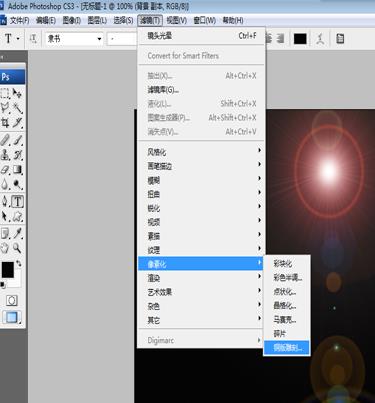Swap foreground and background colors
The width and height of the screenshot is (375, 403).
coord(19,263)
